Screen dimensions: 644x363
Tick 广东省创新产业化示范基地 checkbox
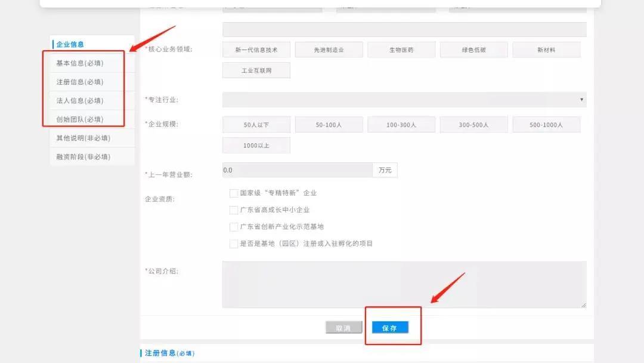tap(234, 227)
